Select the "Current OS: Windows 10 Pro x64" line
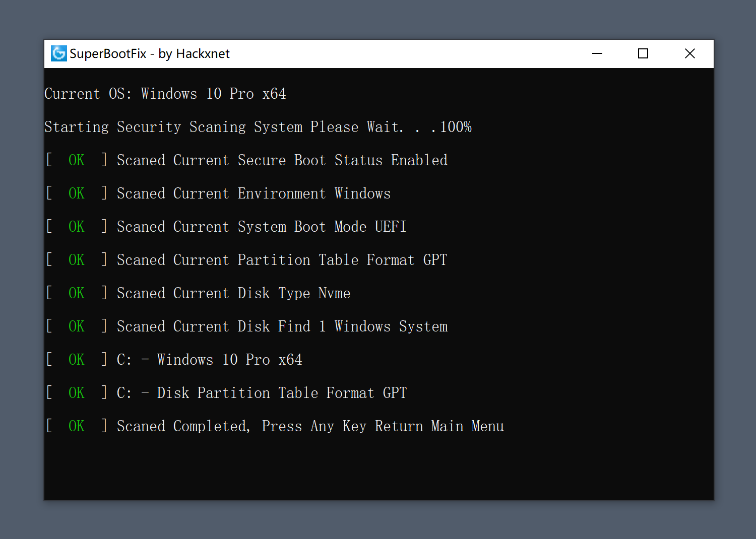 pyautogui.click(x=165, y=94)
